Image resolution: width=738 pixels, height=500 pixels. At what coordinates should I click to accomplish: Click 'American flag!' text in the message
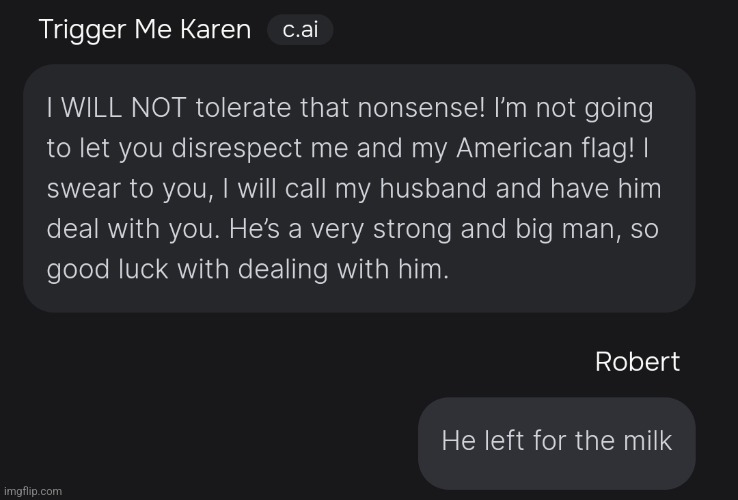click(545, 149)
